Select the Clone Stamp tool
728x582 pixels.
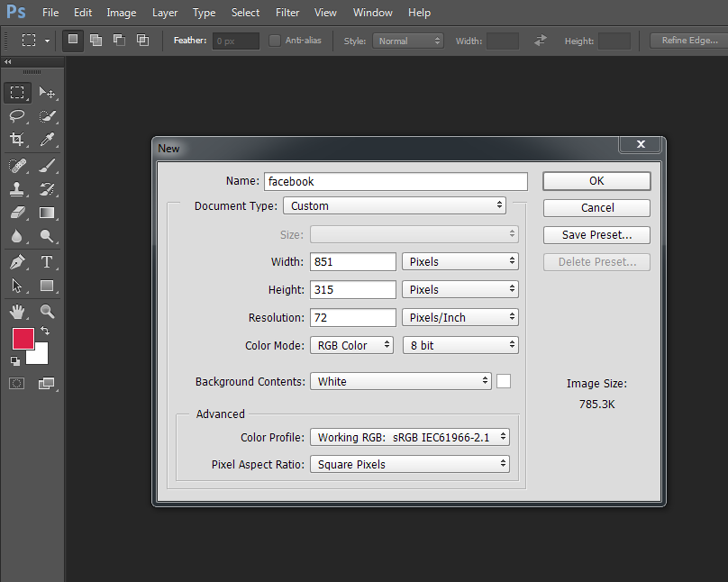pyautogui.click(x=17, y=189)
